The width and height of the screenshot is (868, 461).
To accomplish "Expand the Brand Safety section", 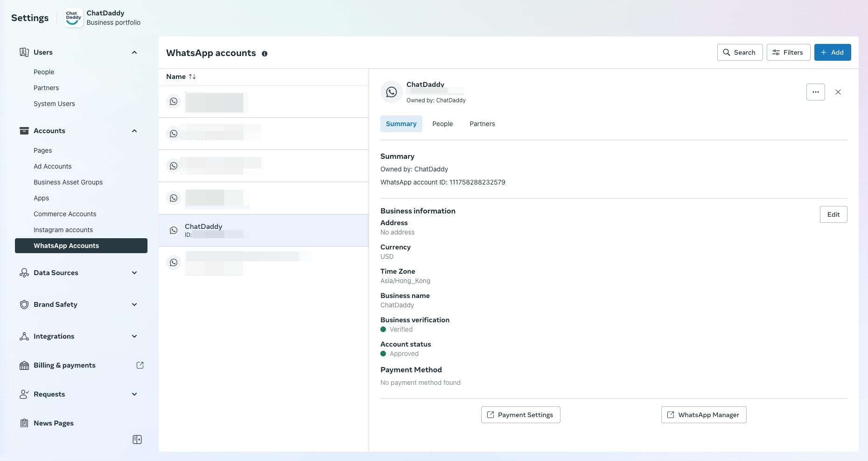I will (x=134, y=305).
